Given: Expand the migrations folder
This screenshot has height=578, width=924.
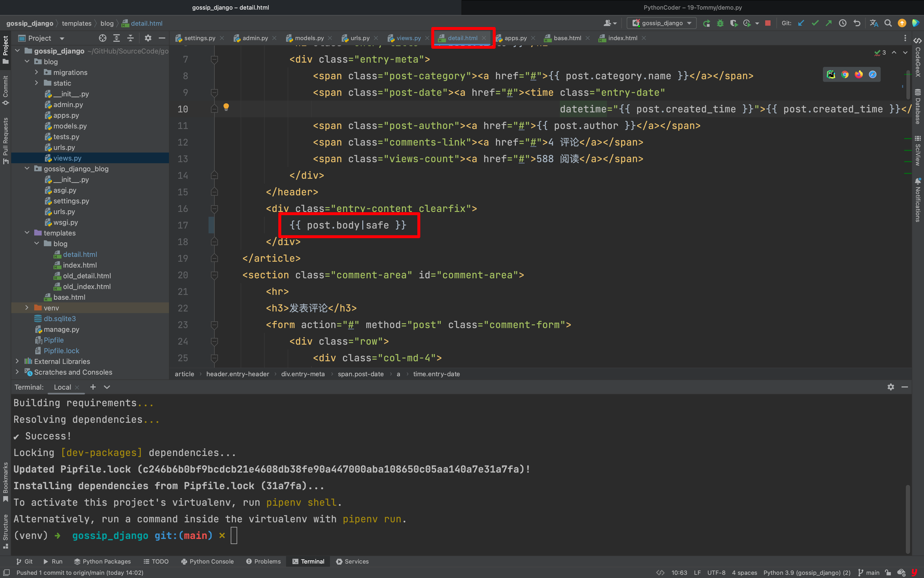Looking at the screenshot, I should 36,72.
